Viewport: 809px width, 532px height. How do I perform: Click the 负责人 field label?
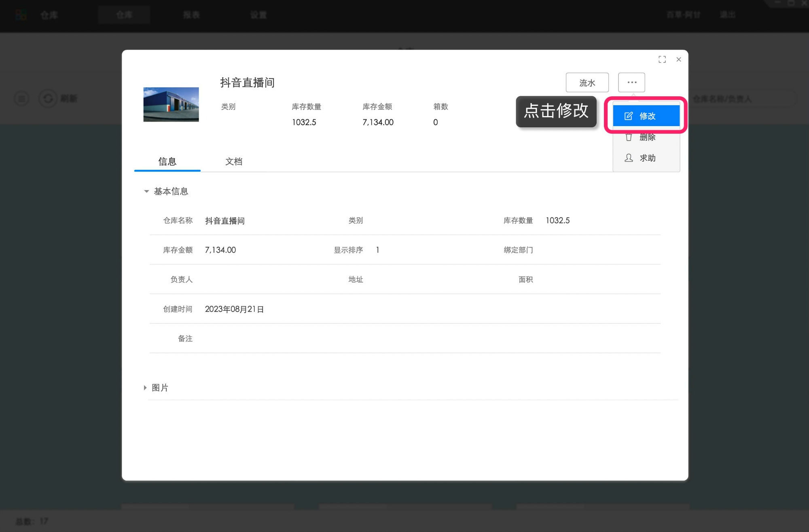point(181,279)
